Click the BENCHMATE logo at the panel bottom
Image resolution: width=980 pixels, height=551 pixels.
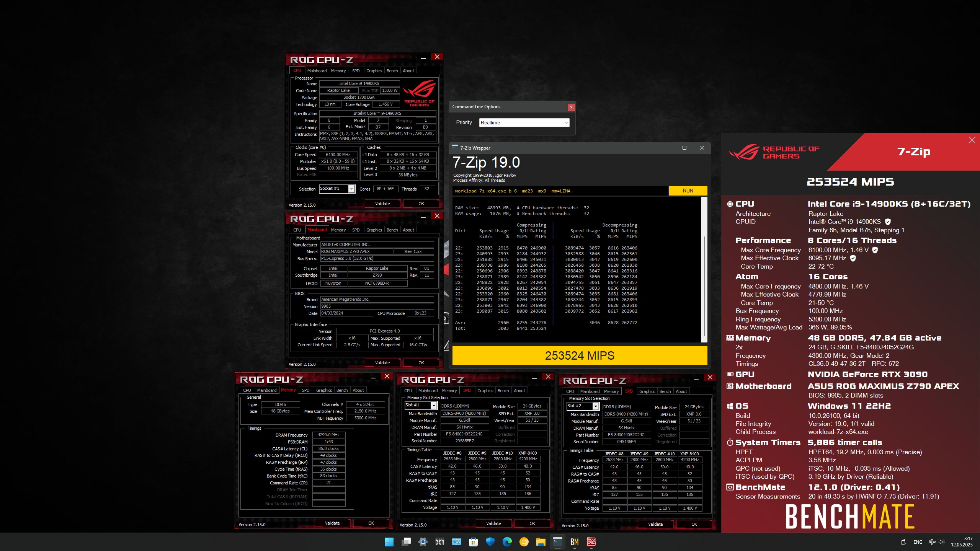tap(850, 517)
